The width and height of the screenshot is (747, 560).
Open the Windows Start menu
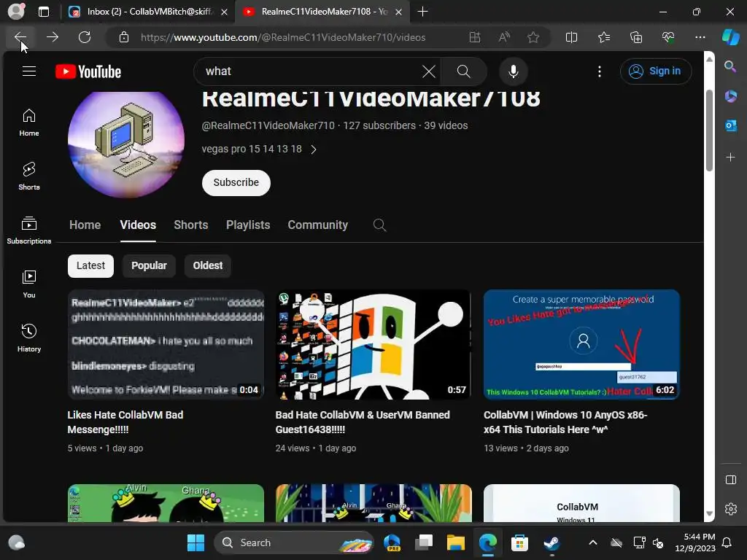coord(196,542)
